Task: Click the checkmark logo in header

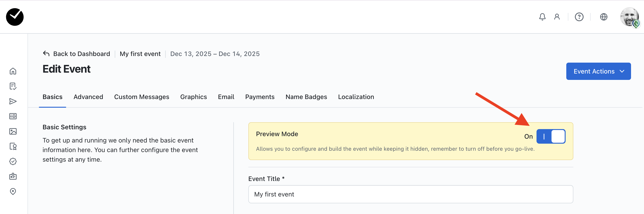Action: click(x=15, y=17)
